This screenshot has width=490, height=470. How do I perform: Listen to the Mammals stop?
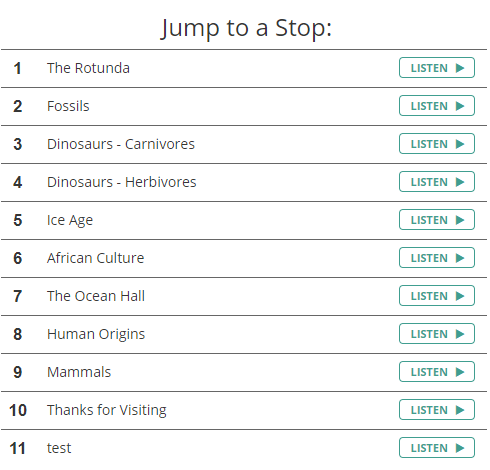coord(437,372)
